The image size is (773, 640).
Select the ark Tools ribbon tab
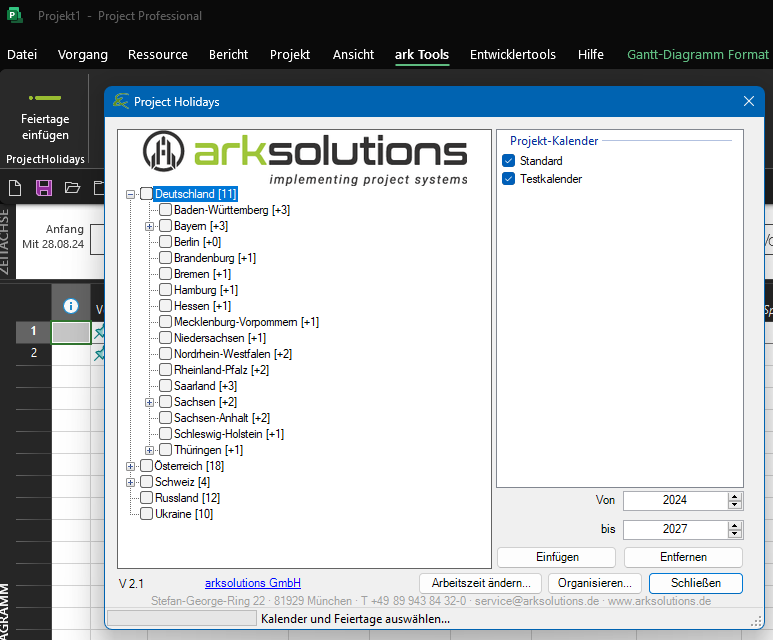[422, 54]
